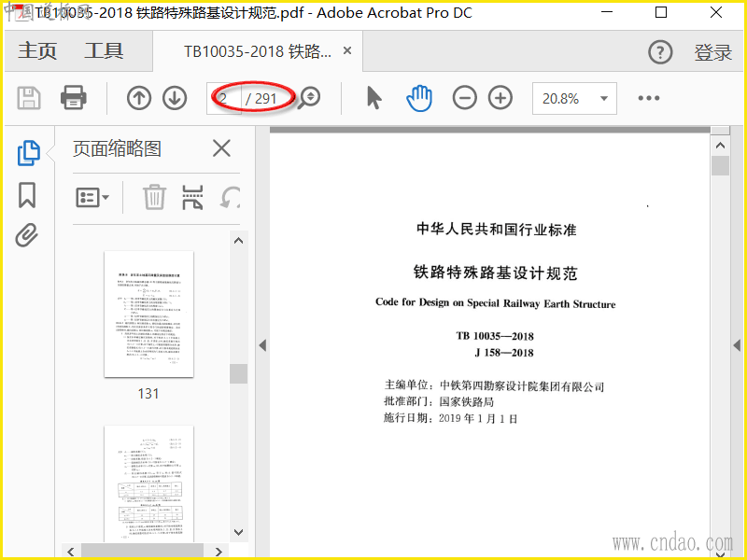
Task: Rotate pages icon in thumbnail panel
Action: (x=230, y=197)
